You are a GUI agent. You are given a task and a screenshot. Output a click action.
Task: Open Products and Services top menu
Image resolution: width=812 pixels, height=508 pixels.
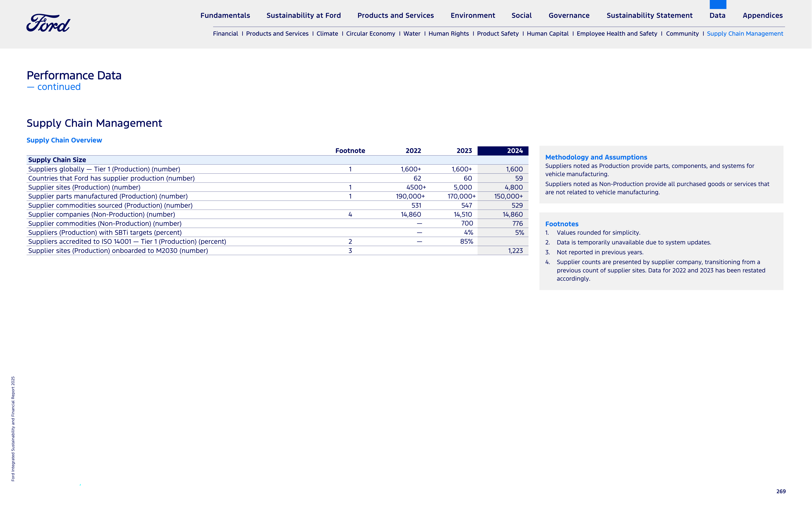tap(395, 15)
